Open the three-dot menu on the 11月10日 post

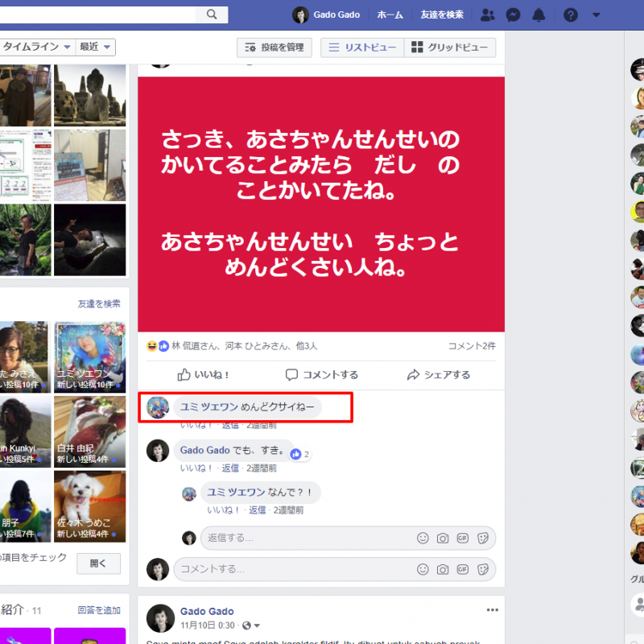[x=492, y=610]
